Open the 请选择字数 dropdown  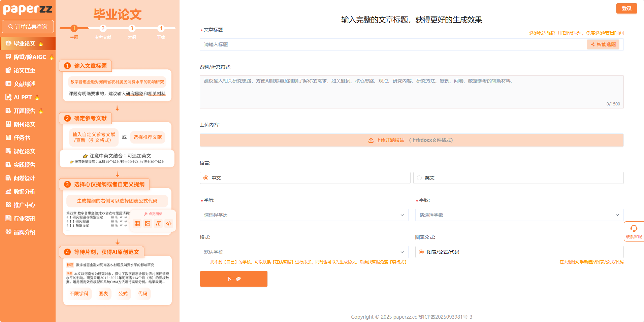(519, 215)
